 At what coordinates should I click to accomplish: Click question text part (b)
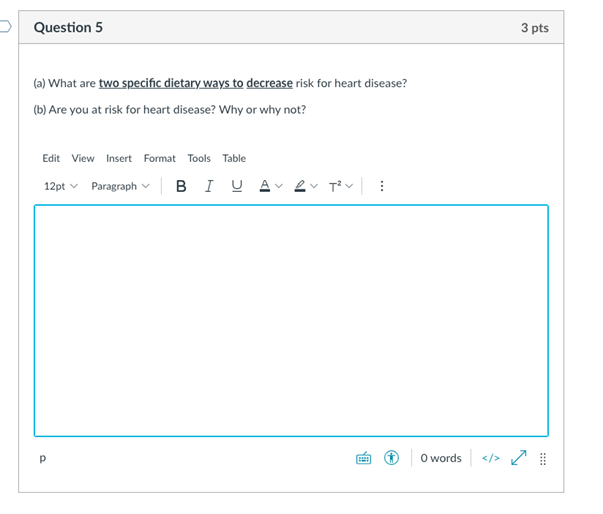tap(170, 110)
